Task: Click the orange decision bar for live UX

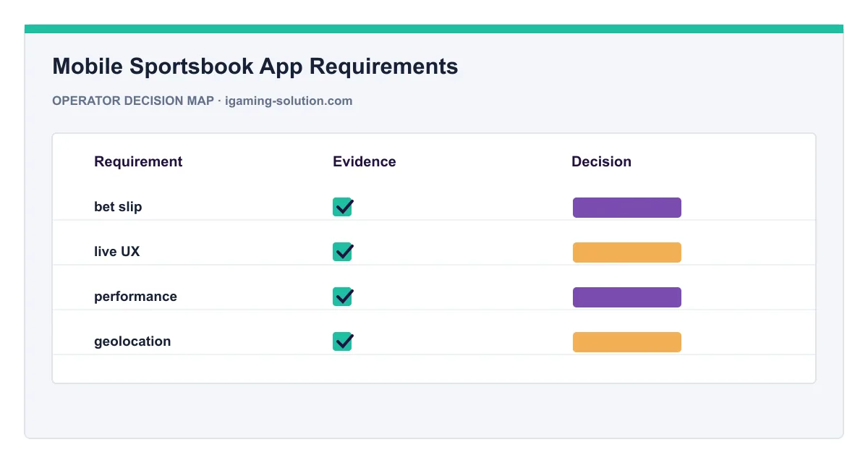Action: [x=627, y=252]
